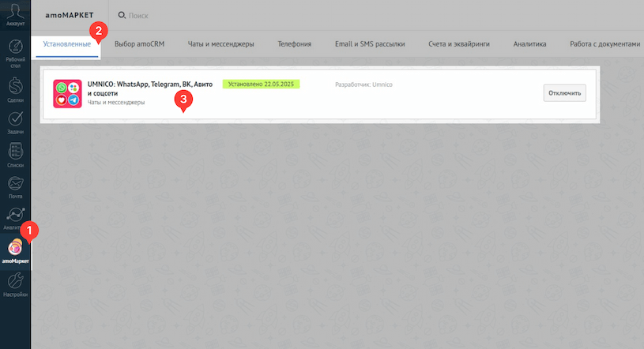Open the Чаты и мессенджеры tab
644x349 pixels.
pos(220,44)
